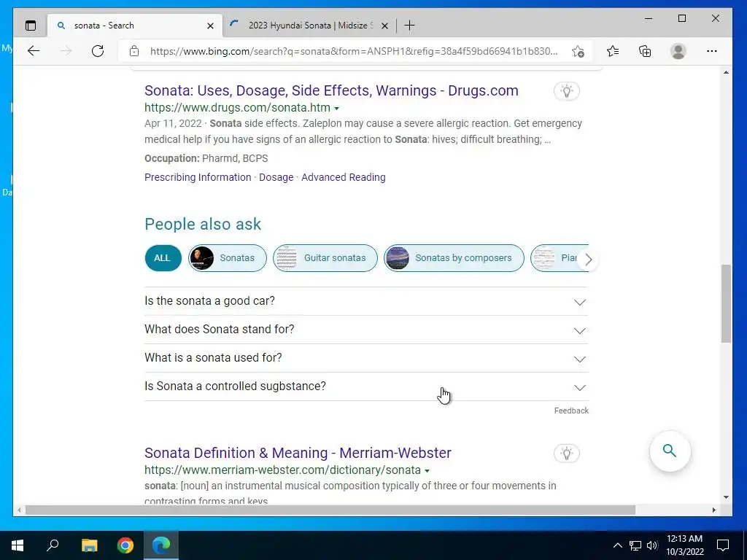Click the scroll down arrow
Screen dimensions: 747x560
pyautogui.click(x=726, y=497)
